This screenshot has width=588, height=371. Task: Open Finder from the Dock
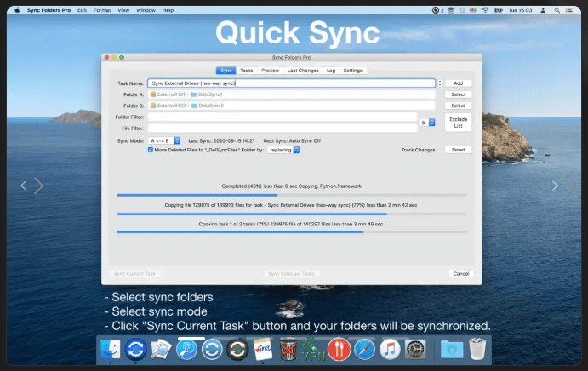(x=111, y=349)
